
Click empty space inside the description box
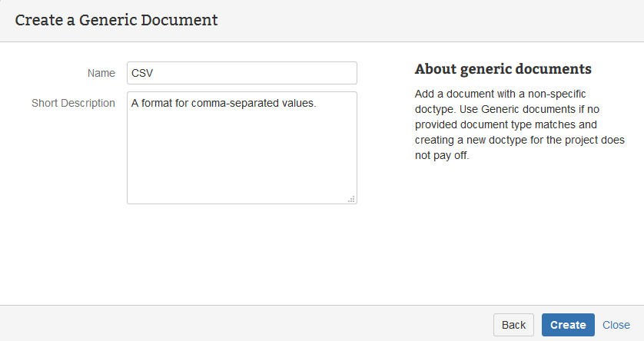(241, 165)
